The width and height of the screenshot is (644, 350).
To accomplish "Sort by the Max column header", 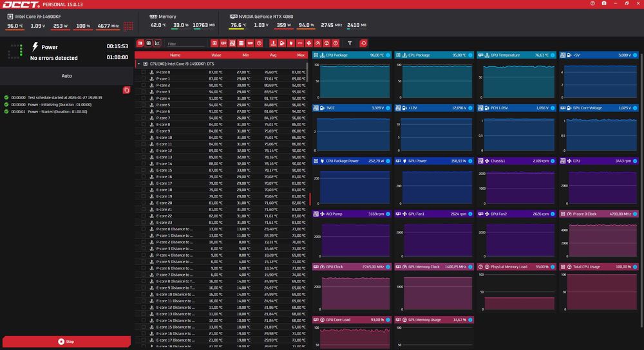I will coord(301,55).
